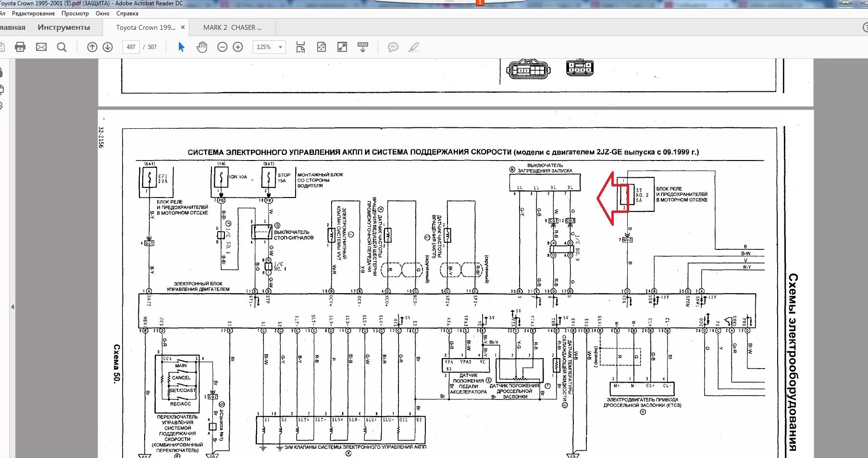Click the ВЫКЛЮЧАТЕЛЬ ЗАПРЕЩЕНИЯ ЗАПУСКА label

pos(545,168)
